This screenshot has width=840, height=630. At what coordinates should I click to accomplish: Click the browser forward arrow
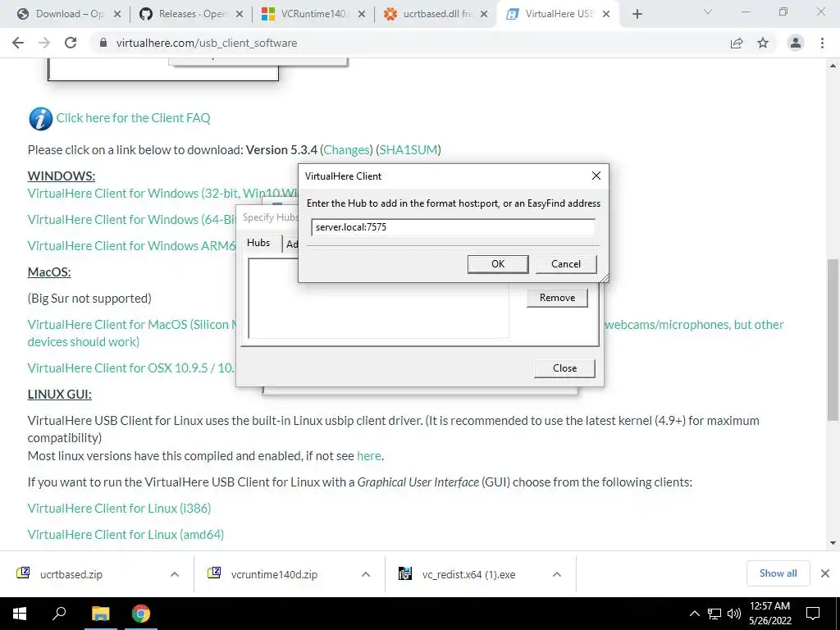44,43
